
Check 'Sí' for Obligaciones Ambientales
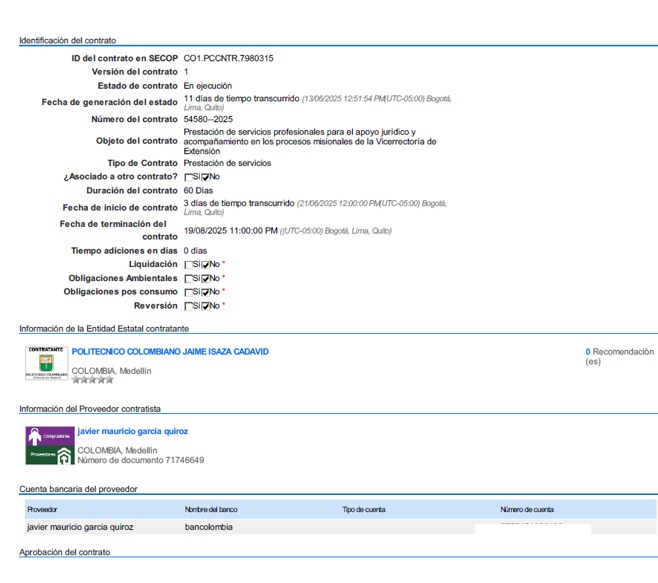pyautogui.click(x=188, y=278)
